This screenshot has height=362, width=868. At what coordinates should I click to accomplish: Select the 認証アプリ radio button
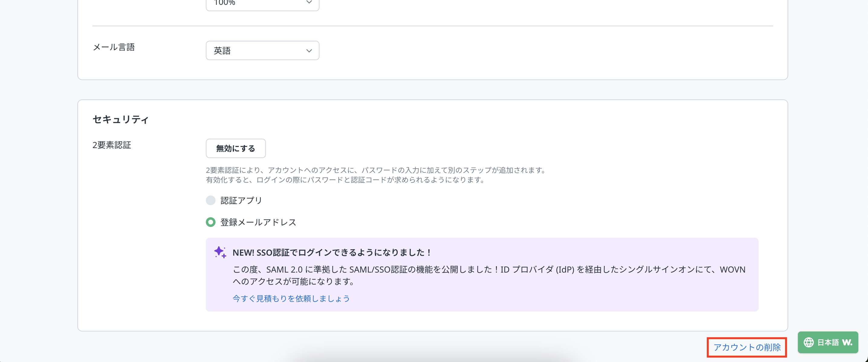coord(211,200)
